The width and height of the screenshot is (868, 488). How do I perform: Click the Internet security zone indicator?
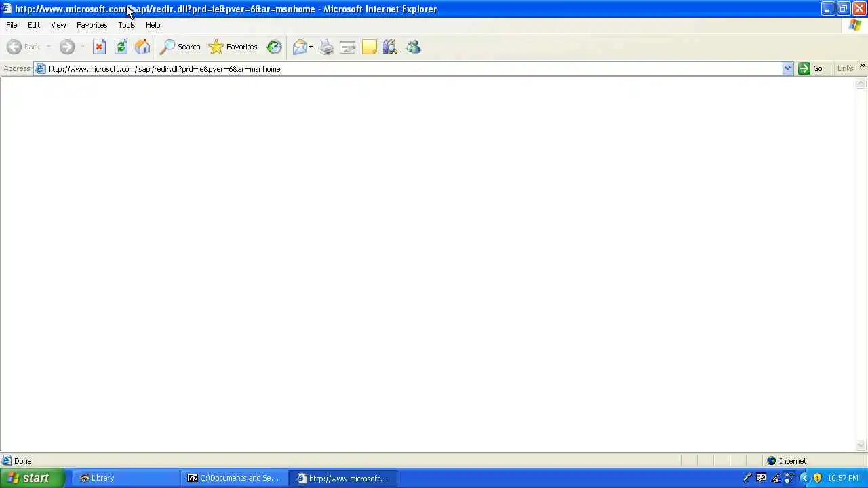[787, 461]
